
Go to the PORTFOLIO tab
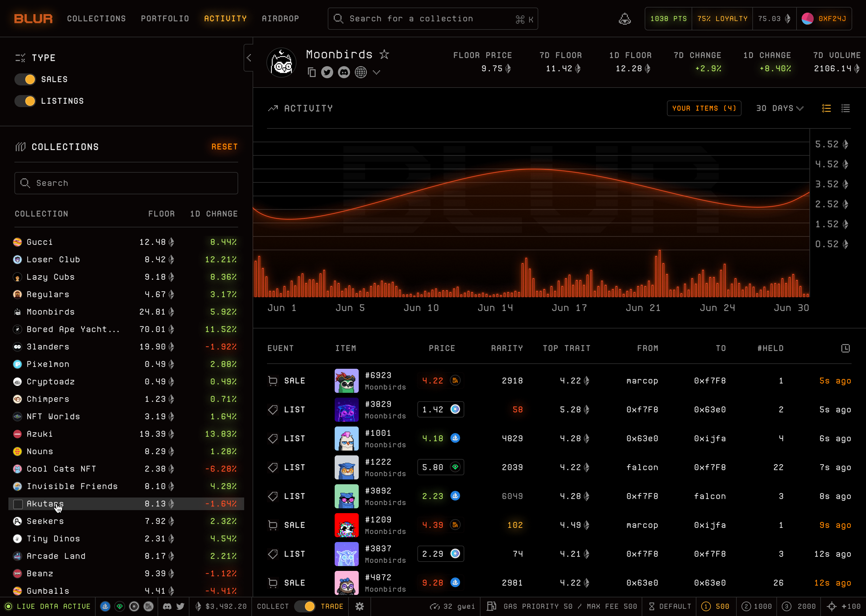pyautogui.click(x=165, y=19)
